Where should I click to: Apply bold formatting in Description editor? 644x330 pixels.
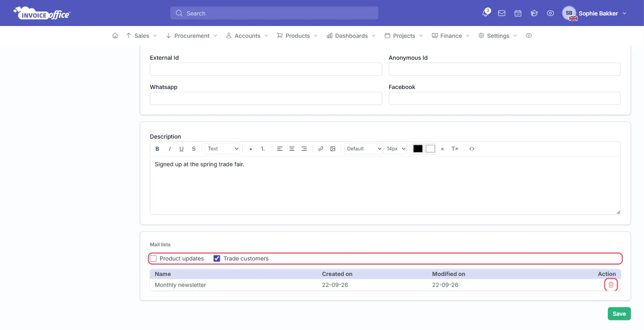click(157, 149)
